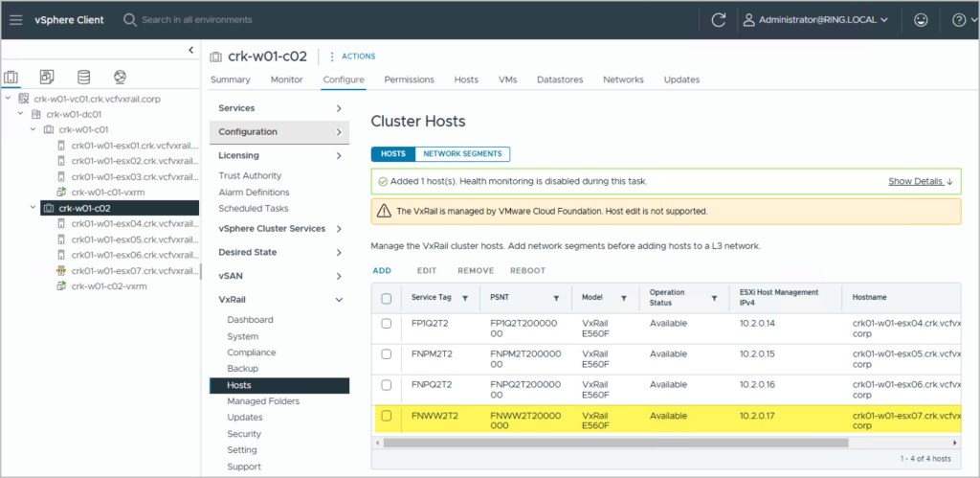The image size is (980, 478).
Task: Switch to Networking inventory view icon
Action: tap(120, 77)
